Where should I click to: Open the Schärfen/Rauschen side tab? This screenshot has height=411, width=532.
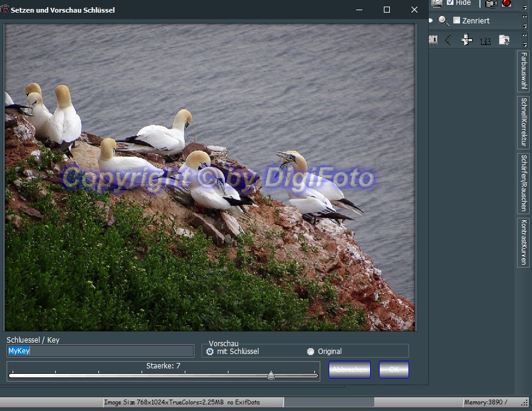[x=524, y=183]
